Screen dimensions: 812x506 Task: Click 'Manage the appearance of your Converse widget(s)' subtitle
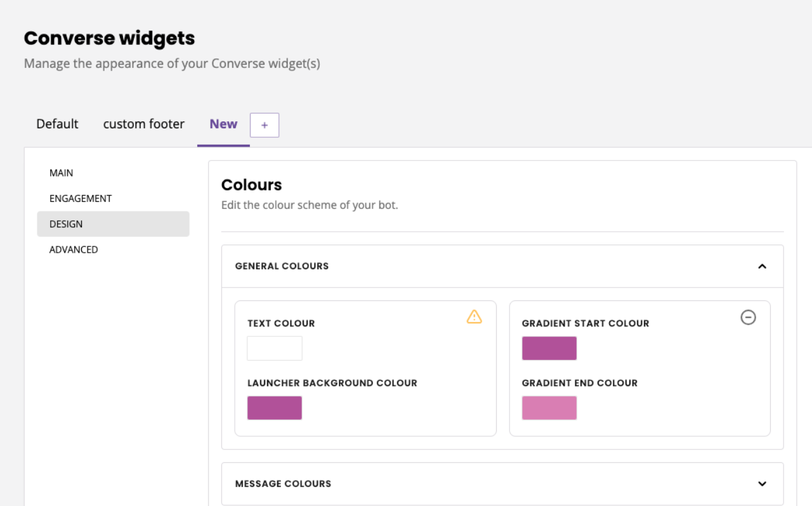(172, 63)
